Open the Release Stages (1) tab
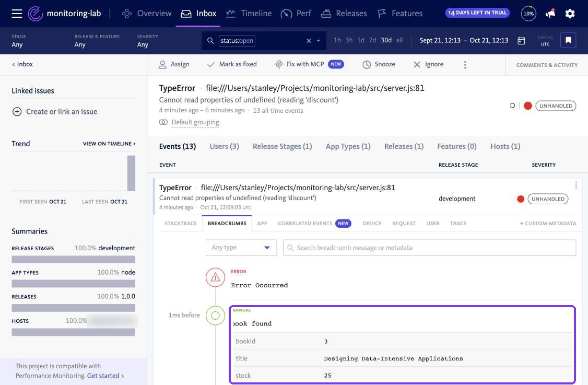Viewport: 588px width, 385px height. 283,146
